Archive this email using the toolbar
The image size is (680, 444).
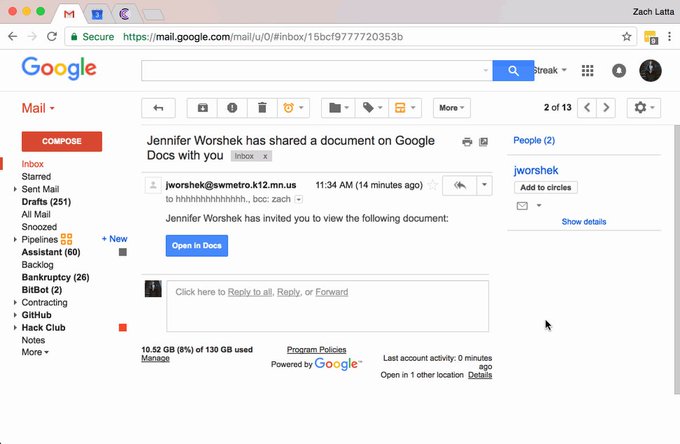click(204, 108)
